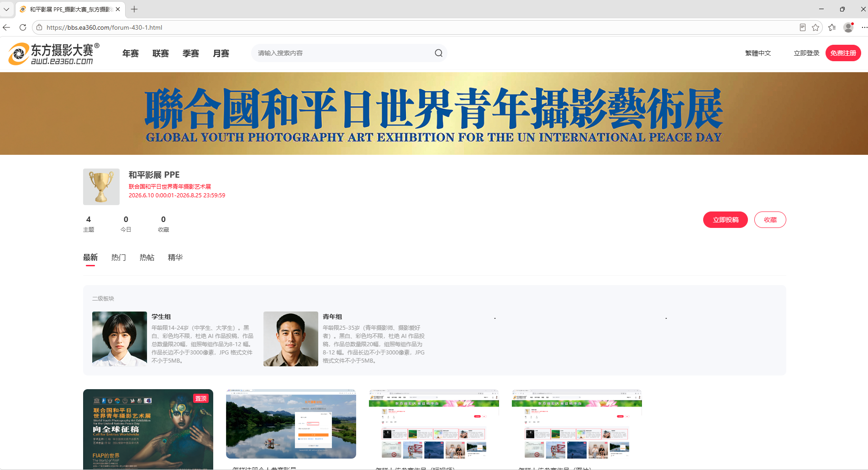Open the pinned 向全球征稿 poster thumbnail
The image size is (868, 470).
[x=148, y=429]
